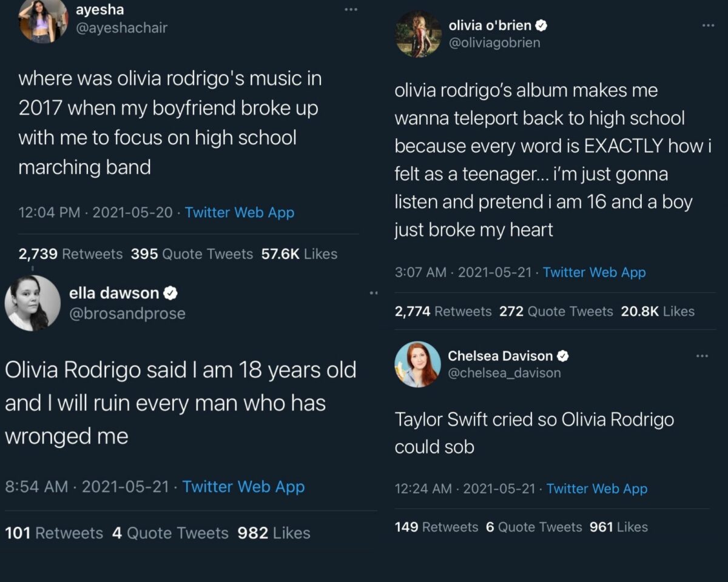This screenshot has height=582, width=728.
Task: Click the @ayeshachair handle
Action: click(x=121, y=28)
